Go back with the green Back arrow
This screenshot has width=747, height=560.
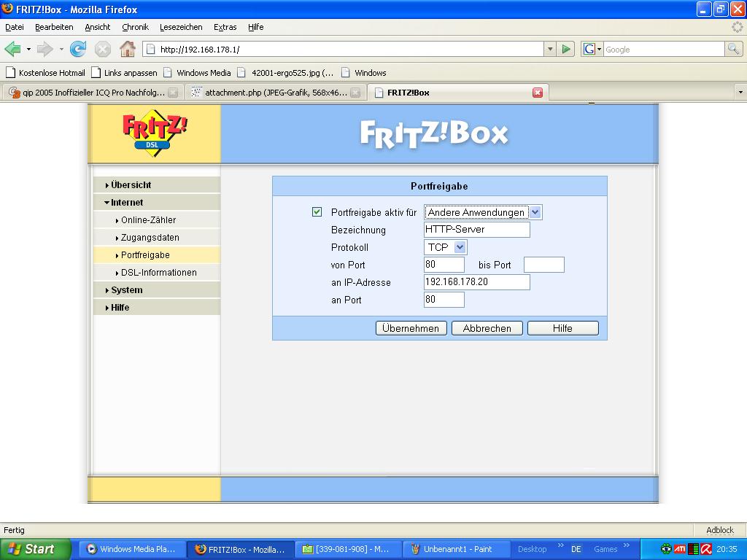[13, 49]
